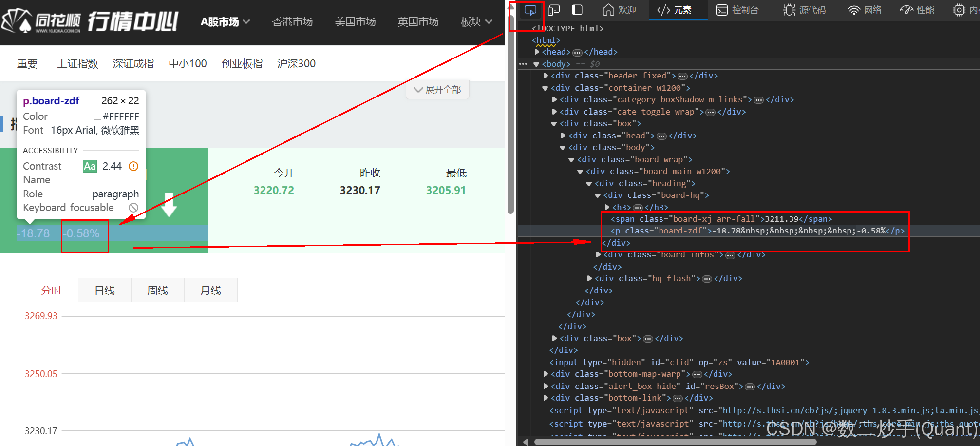Toggle device emulation icon in DevTools

(554, 10)
